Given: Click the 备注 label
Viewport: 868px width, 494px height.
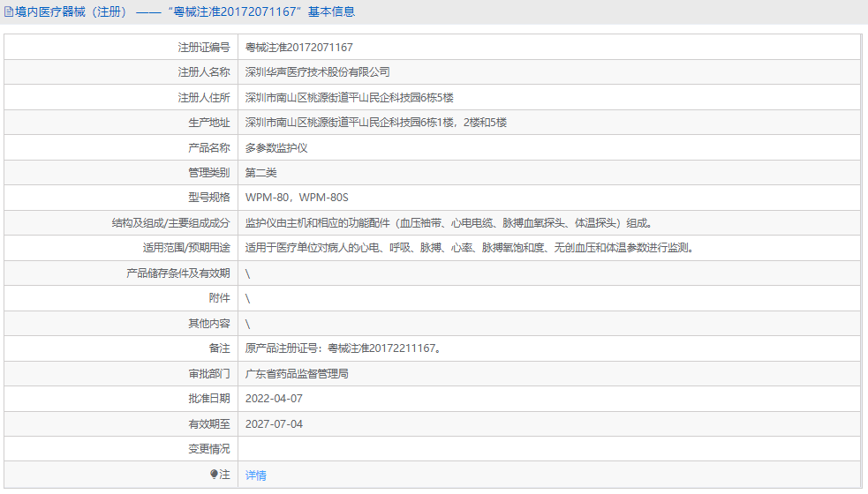Looking at the screenshot, I should tap(219, 348).
